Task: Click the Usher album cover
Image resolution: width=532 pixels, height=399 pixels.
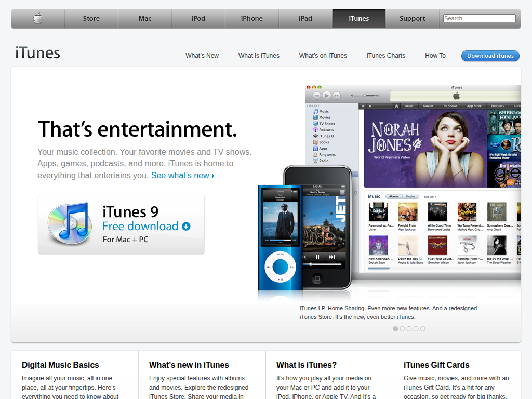Action: [378, 212]
